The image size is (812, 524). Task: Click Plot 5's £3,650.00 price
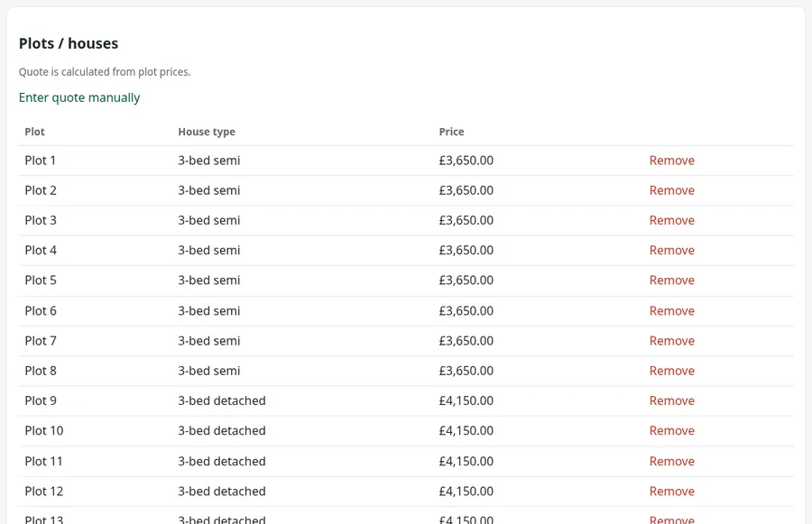[466, 280]
